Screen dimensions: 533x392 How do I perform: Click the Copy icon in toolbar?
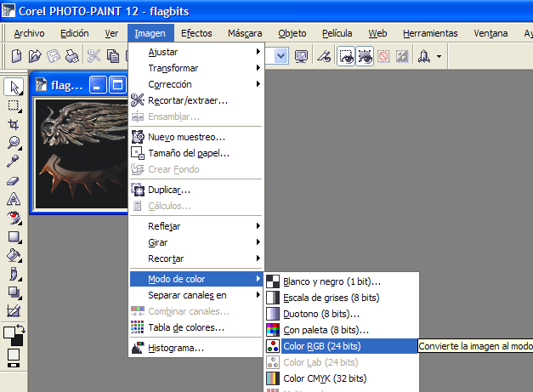pyautogui.click(x=113, y=56)
